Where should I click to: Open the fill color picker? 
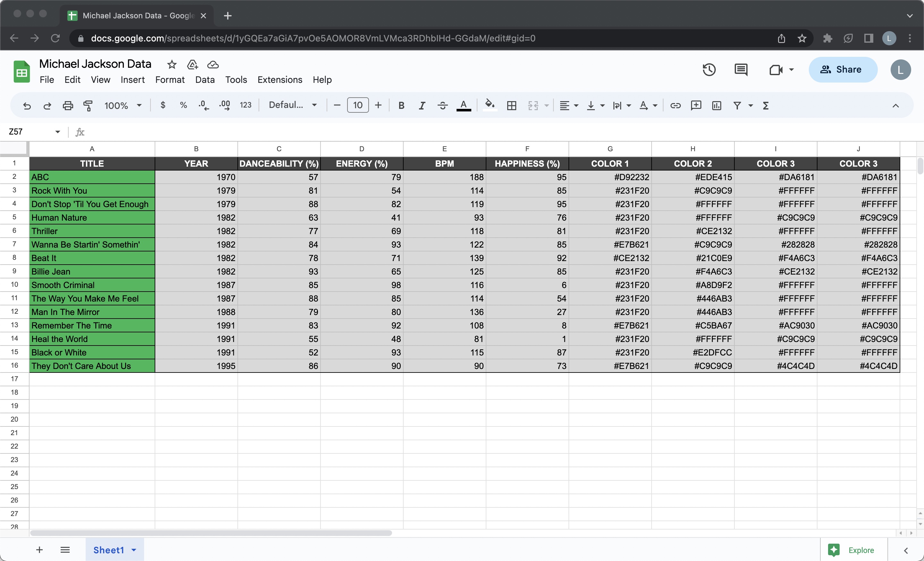point(490,105)
